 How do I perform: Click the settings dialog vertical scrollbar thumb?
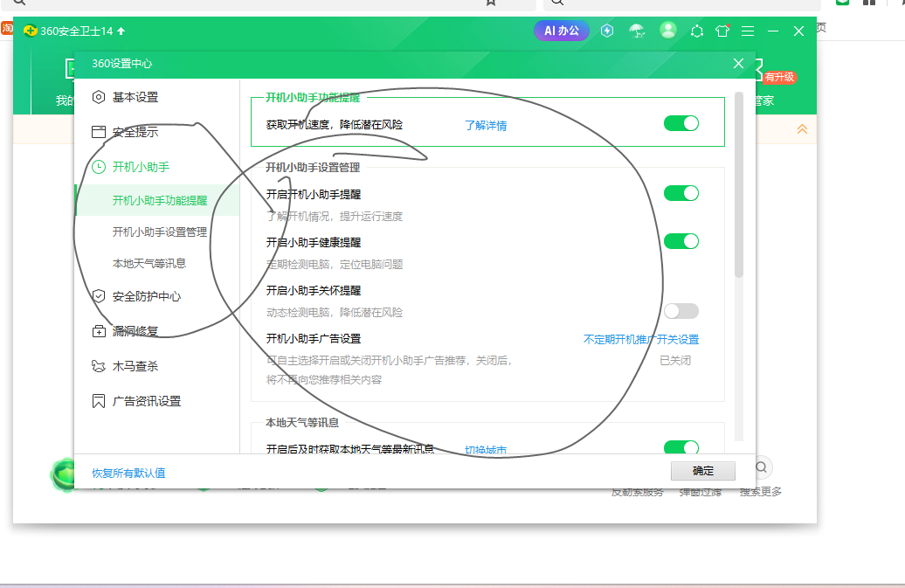point(739,184)
